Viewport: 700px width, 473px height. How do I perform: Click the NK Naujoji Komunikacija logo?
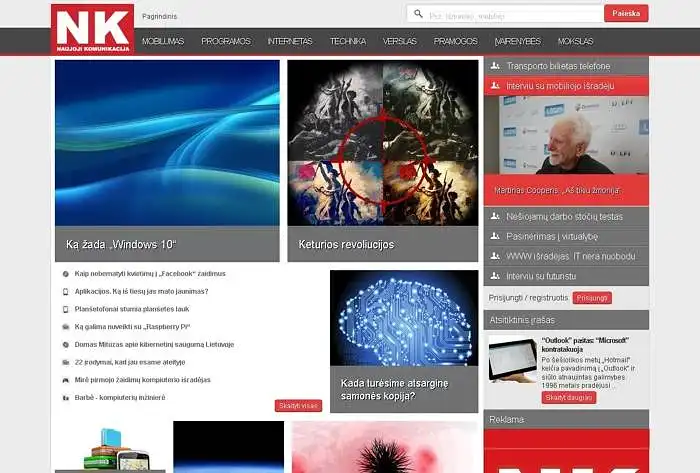(x=92, y=29)
